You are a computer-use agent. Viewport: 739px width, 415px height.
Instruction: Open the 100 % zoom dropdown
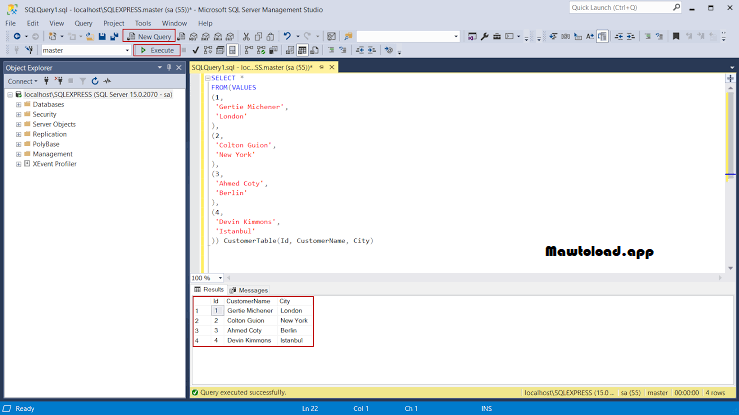click(x=220, y=278)
